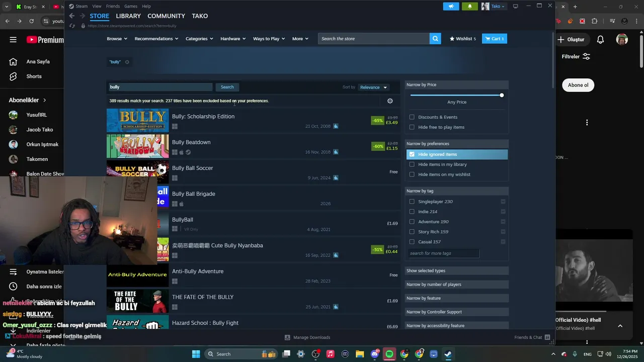644x362 pixels.
Task: Go back with Steam navigation arrow
Action: 72,16
